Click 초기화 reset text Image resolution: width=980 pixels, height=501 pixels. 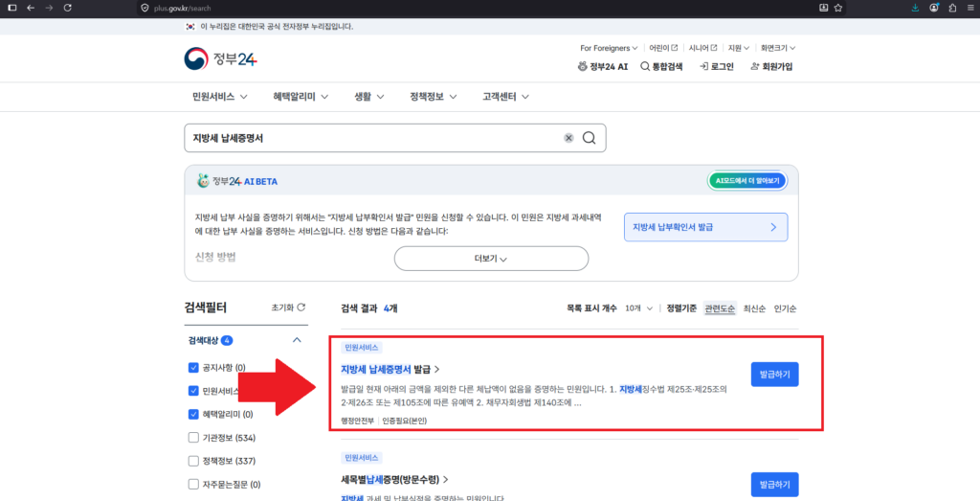click(x=282, y=307)
